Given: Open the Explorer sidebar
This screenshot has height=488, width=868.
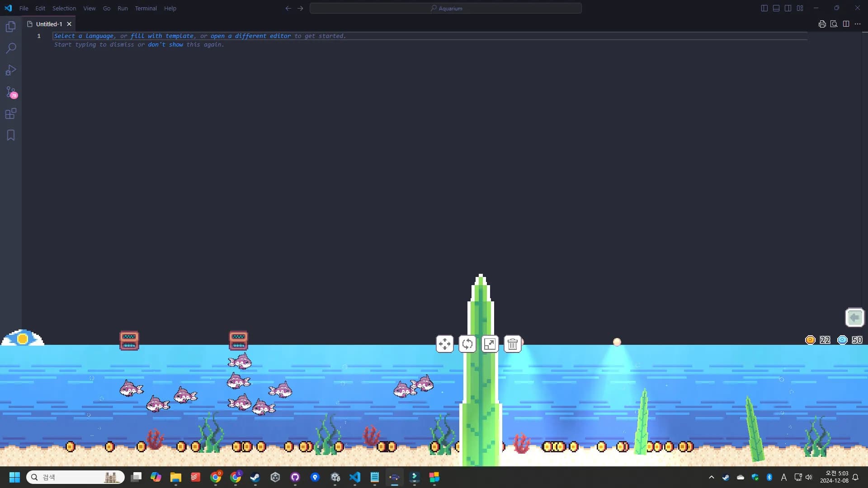Looking at the screenshot, I should point(10,27).
